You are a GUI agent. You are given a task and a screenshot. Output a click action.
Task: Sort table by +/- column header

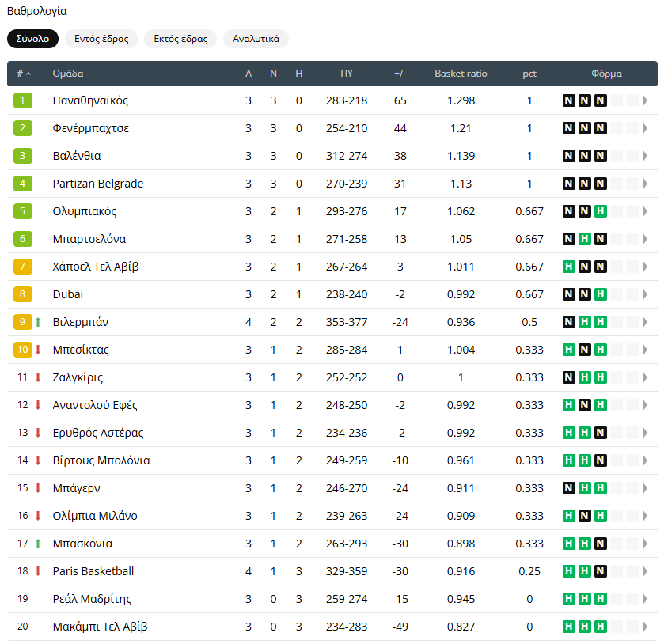[400, 74]
